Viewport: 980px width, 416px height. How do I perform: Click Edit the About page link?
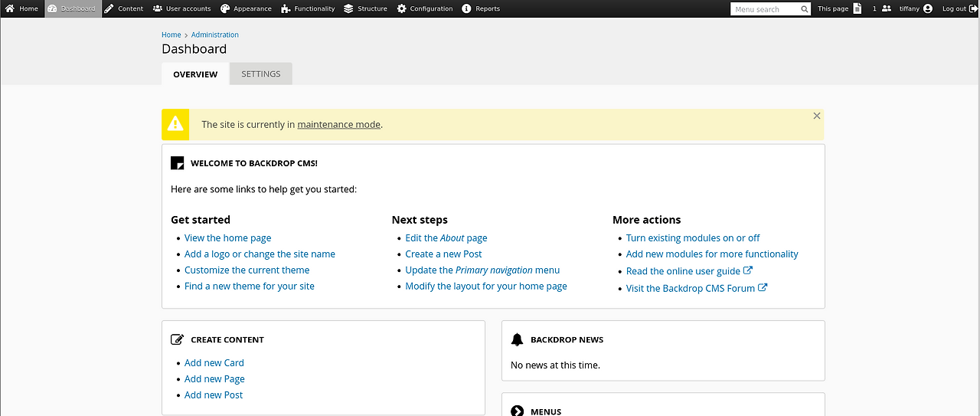coord(446,238)
